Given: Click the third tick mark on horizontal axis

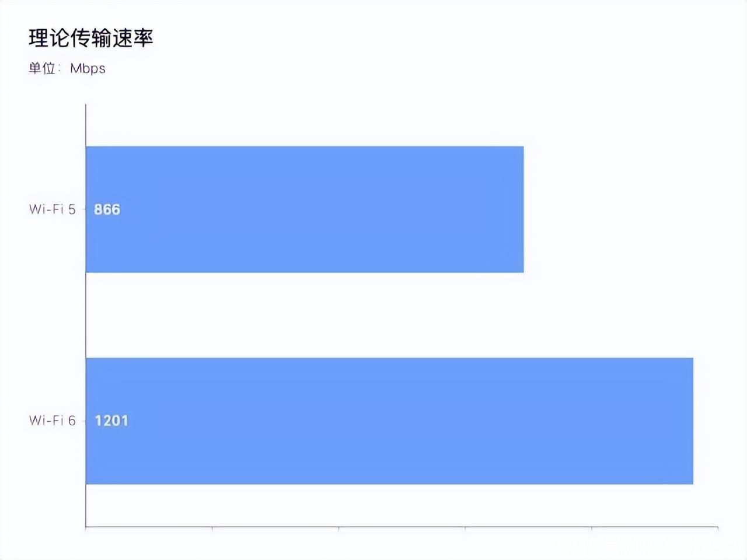Looking at the screenshot, I should [x=338, y=528].
